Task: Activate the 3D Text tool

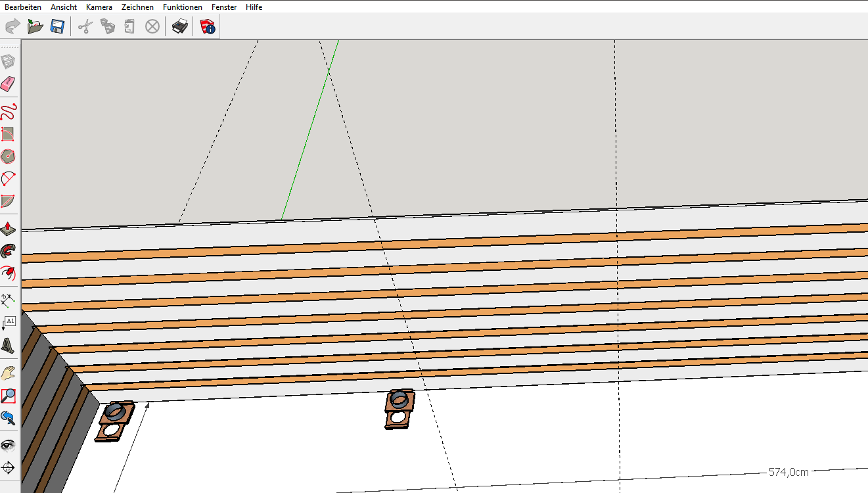Action: (x=8, y=346)
